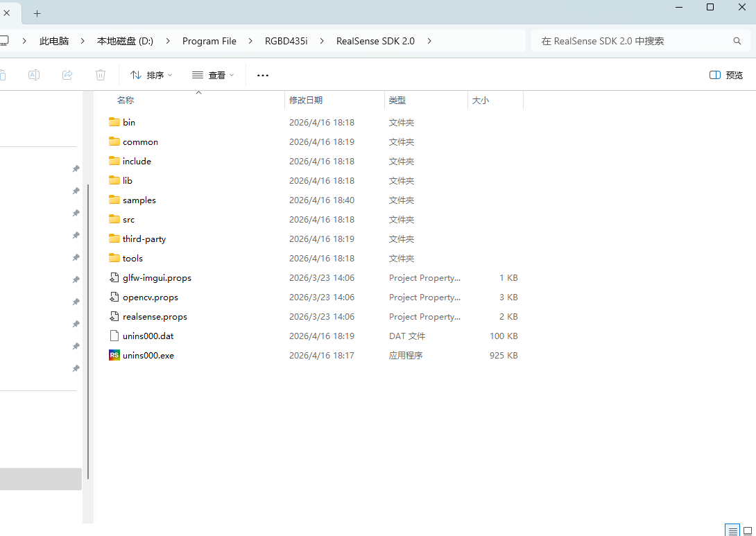This screenshot has width=756, height=536.
Task: Sort by 类型 column header
Action: (x=397, y=101)
